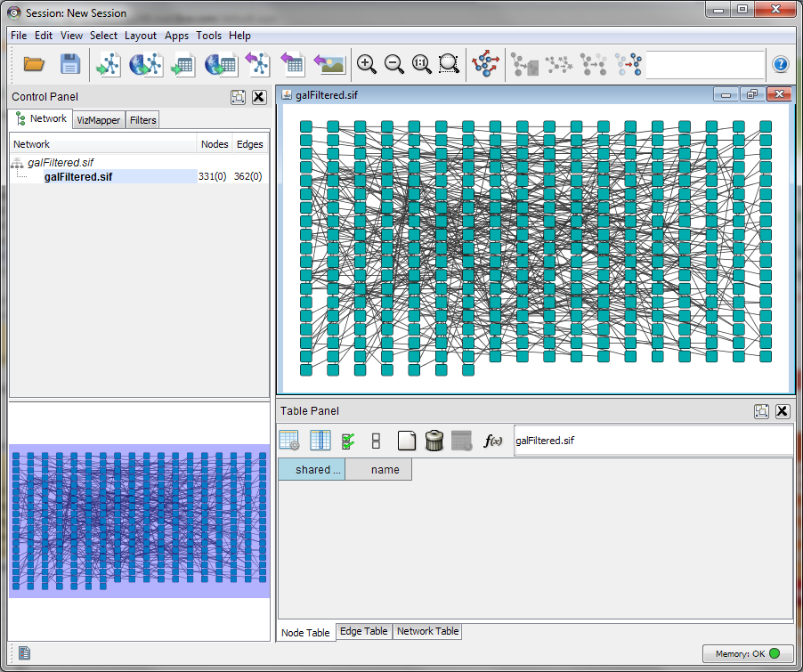The height and width of the screenshot is (672, 803).
Task: Click the delete columns trash icon
Action: pos(434,441)
